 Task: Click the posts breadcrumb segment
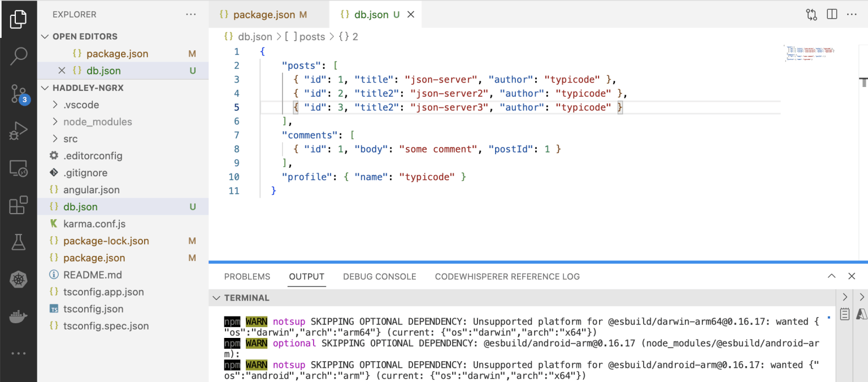(312, 37)
